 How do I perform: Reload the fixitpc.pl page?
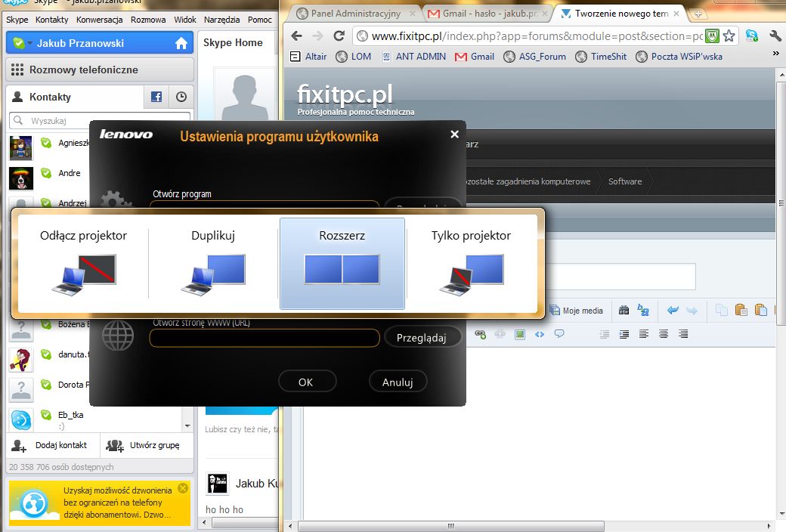pos(339,36)
